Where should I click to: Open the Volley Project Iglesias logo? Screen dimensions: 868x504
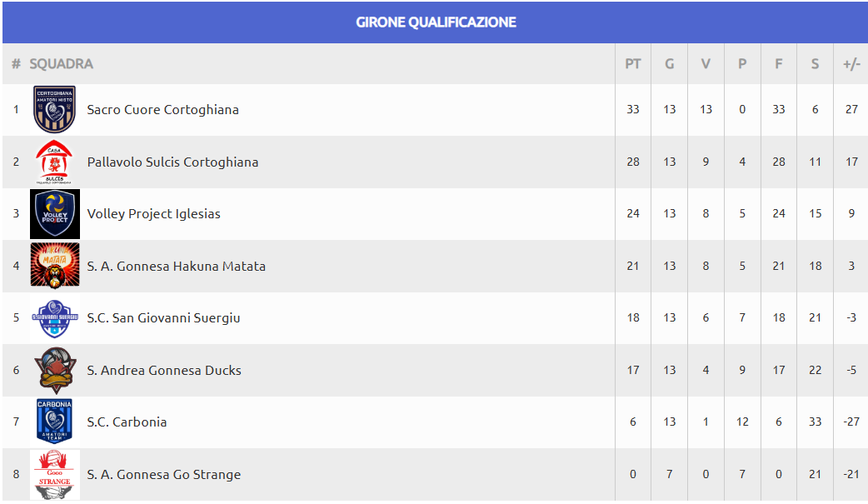coord(55,214)
